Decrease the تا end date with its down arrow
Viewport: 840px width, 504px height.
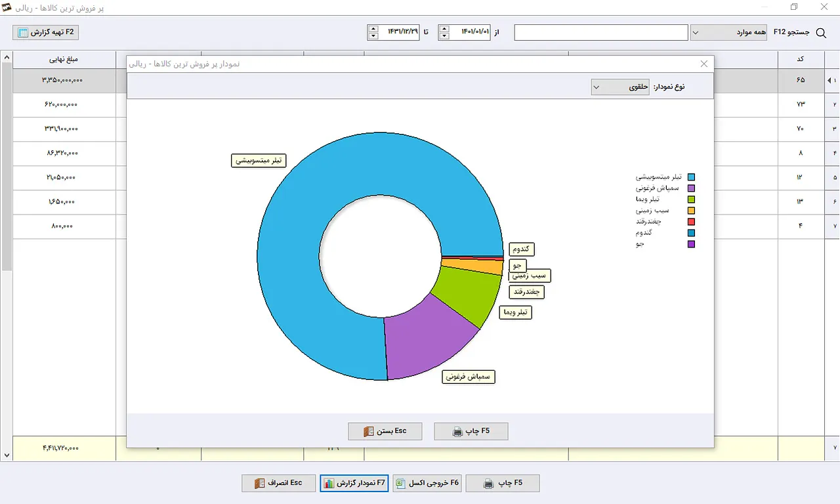373,36
